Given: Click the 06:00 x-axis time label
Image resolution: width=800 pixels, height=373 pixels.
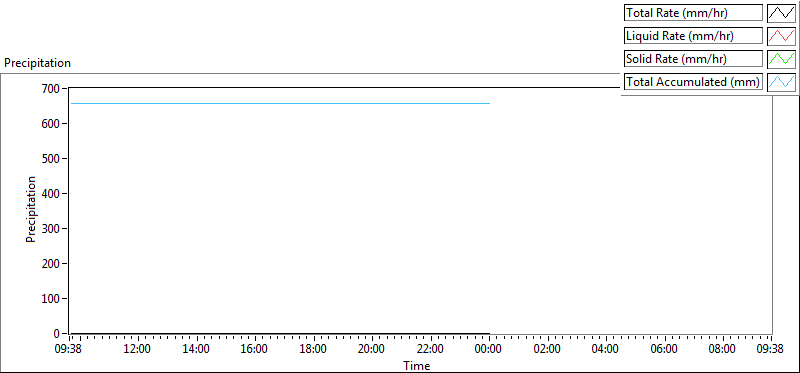Looking at the screenshot, I should 665,350.
